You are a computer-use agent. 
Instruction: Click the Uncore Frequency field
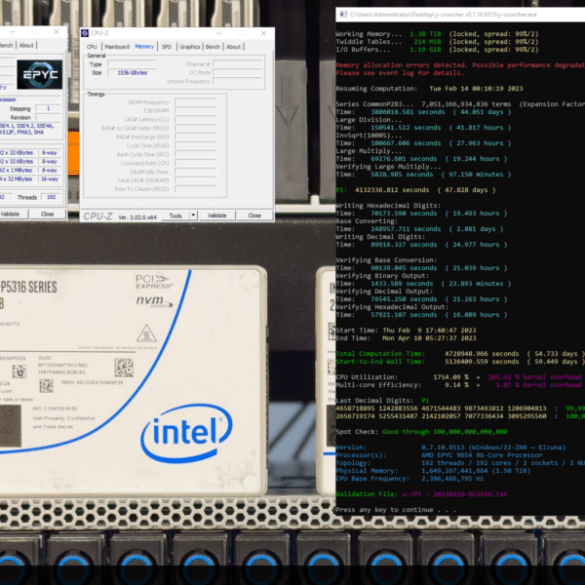click(238, 81)
